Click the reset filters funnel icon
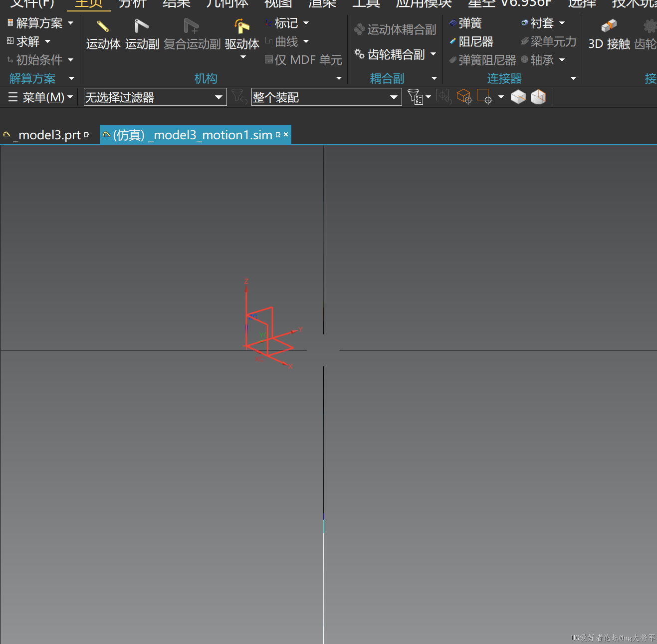The width and height of the screenshot is (657, 644). (239, 96)
